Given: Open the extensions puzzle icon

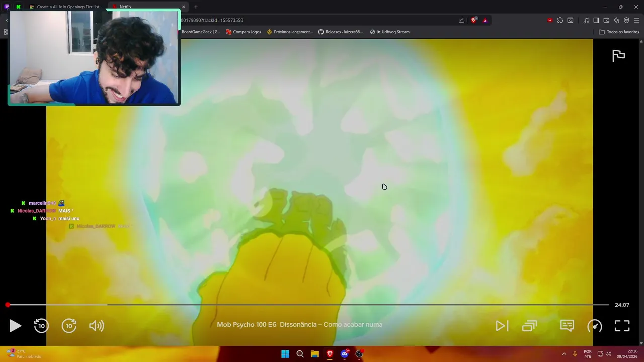Looking at the screenshot, I should [560, 20].
